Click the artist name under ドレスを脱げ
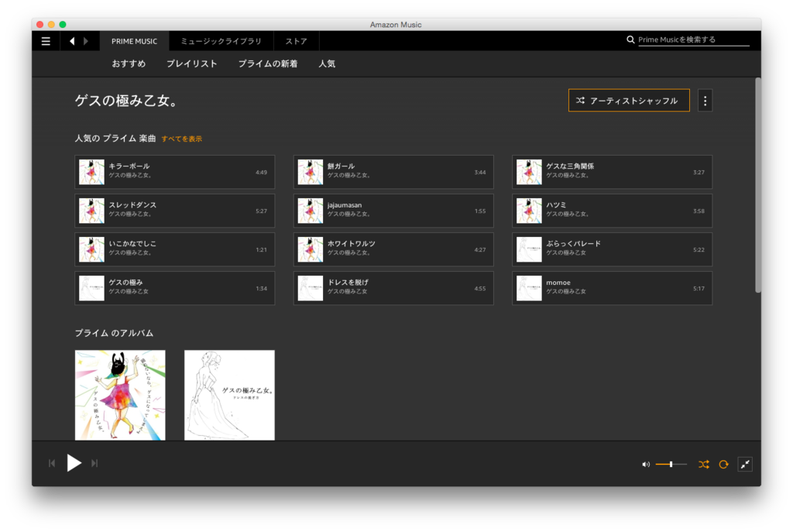This screenshot has width=793, height=532. pos(348,292)
